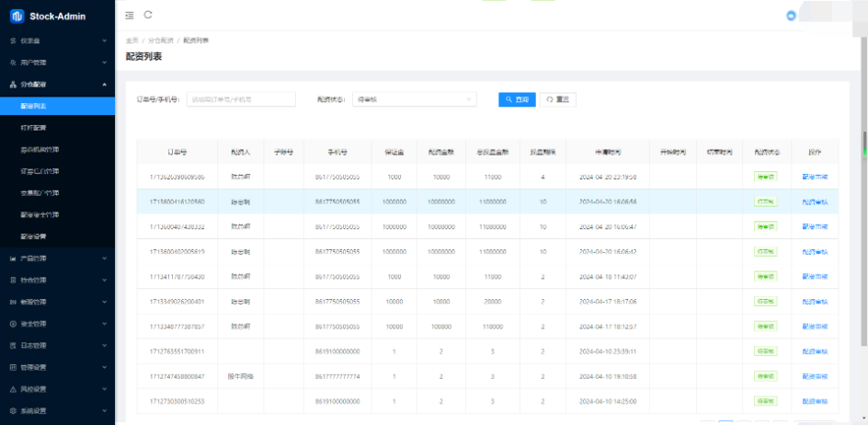Click order number 1713348777387857

177,327
